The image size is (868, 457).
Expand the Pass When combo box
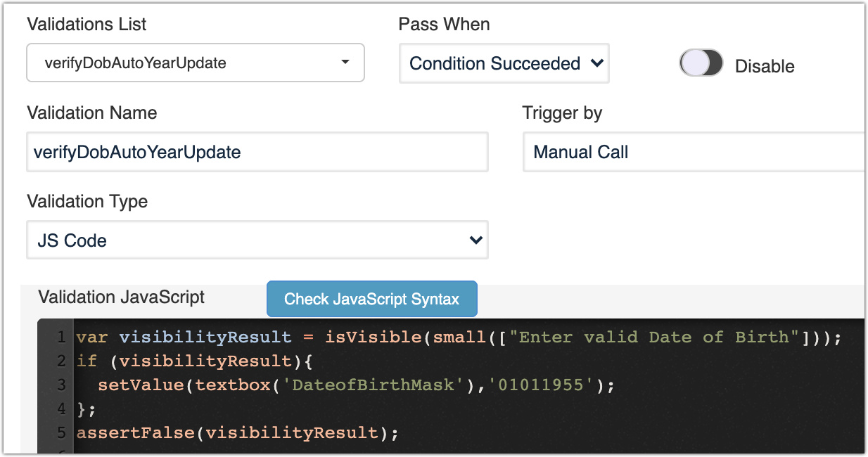tap(504, 63)
